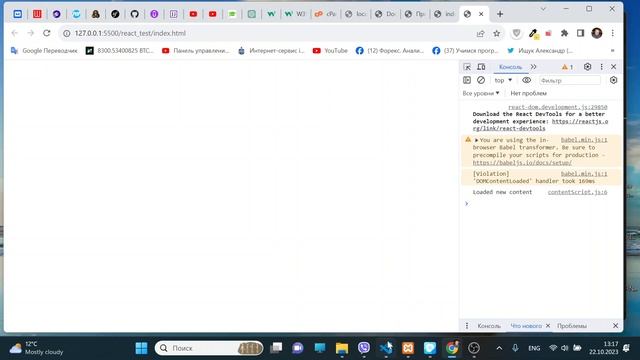Clear the console with the ban icon

tap(481, 80)
